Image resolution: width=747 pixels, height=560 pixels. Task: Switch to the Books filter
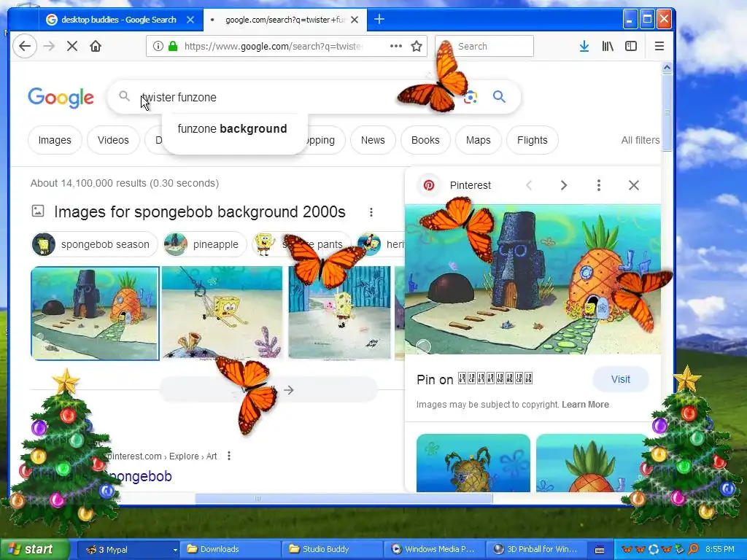425,140
